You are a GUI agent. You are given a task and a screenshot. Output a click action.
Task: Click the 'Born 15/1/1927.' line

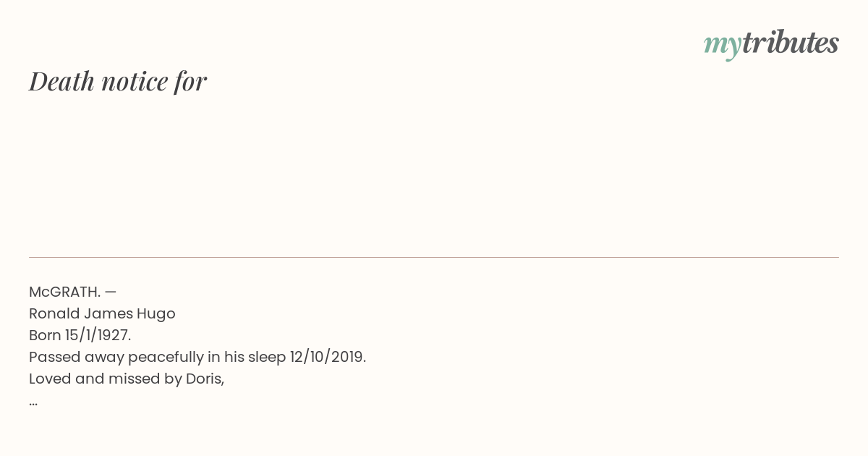pyautogui.click(x=80, y=335)
